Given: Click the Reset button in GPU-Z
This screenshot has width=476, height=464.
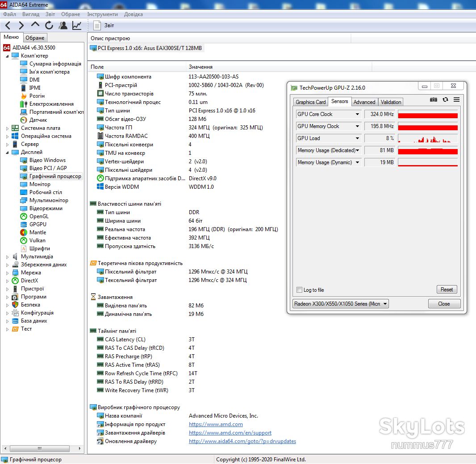Looking at the screenshot, I should [x=447, y=289].
